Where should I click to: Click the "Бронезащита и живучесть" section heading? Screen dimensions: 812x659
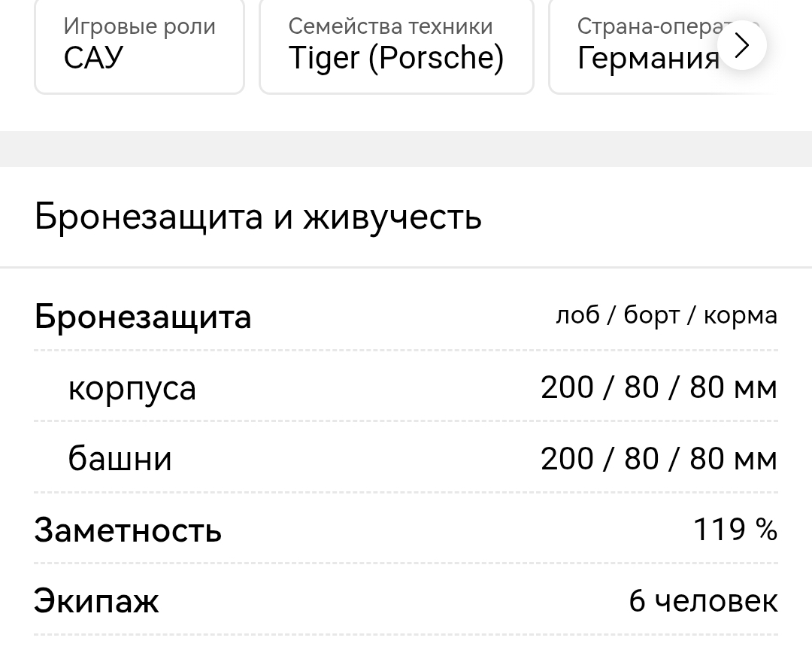[258, 217]
